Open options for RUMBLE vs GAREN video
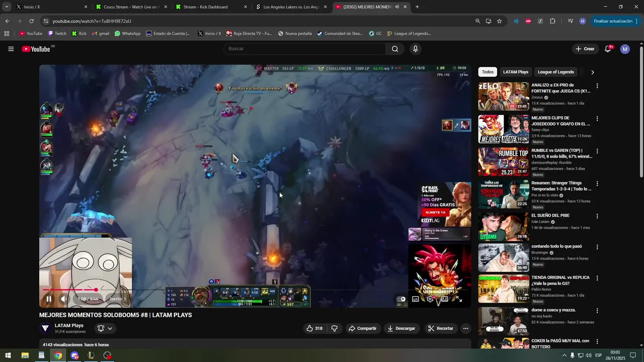 click(x=597, y=151)
